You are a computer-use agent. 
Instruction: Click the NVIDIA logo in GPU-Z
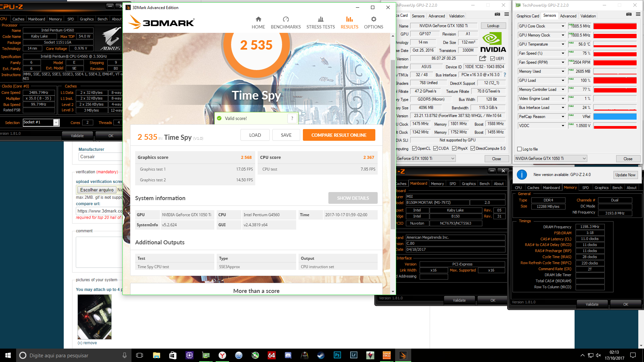pos(493,42)
